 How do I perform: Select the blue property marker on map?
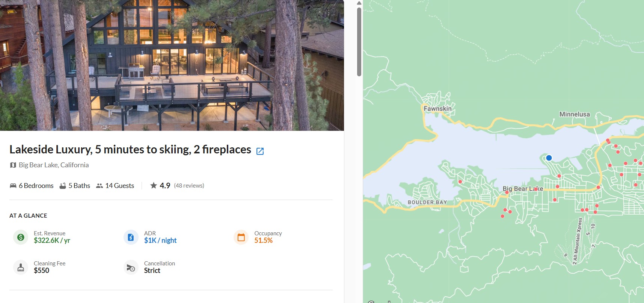(x=549, y=158)
